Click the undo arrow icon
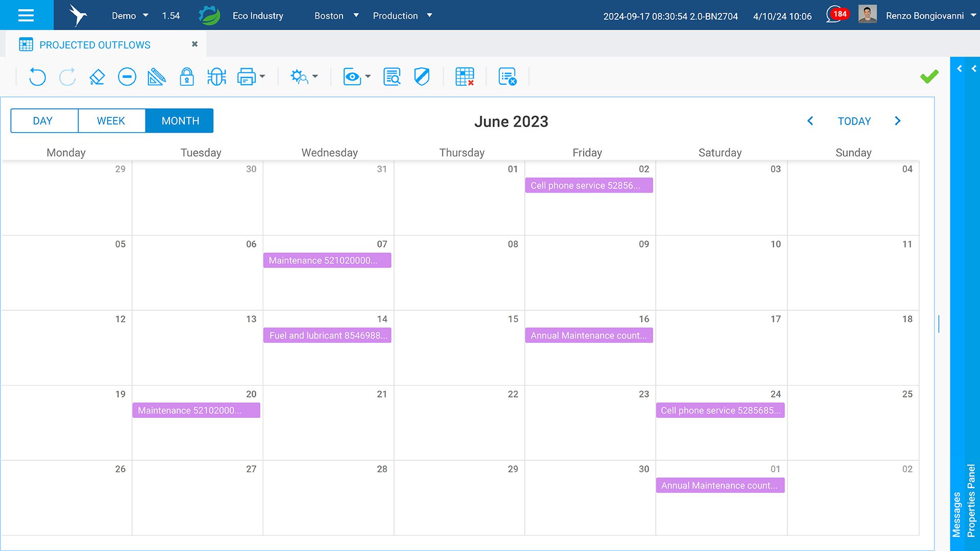Image resolution: width=980 pixels, height=551 pixels. coord(37,77)
